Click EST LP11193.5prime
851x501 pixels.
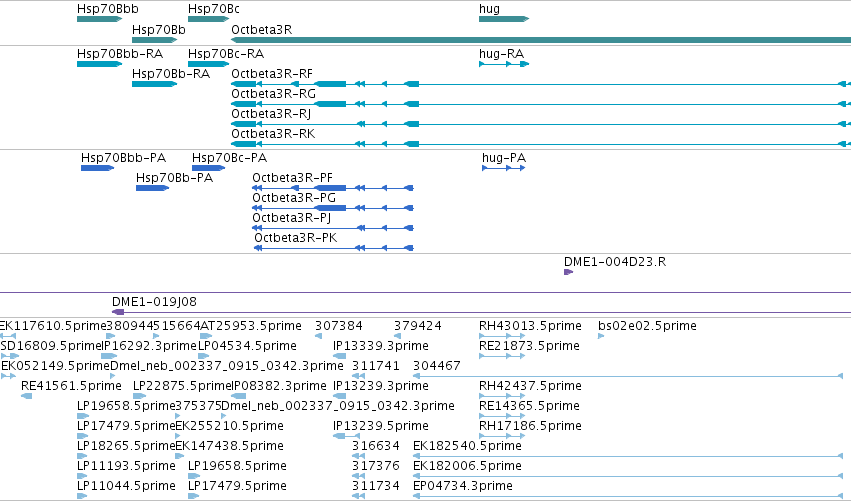126,466
